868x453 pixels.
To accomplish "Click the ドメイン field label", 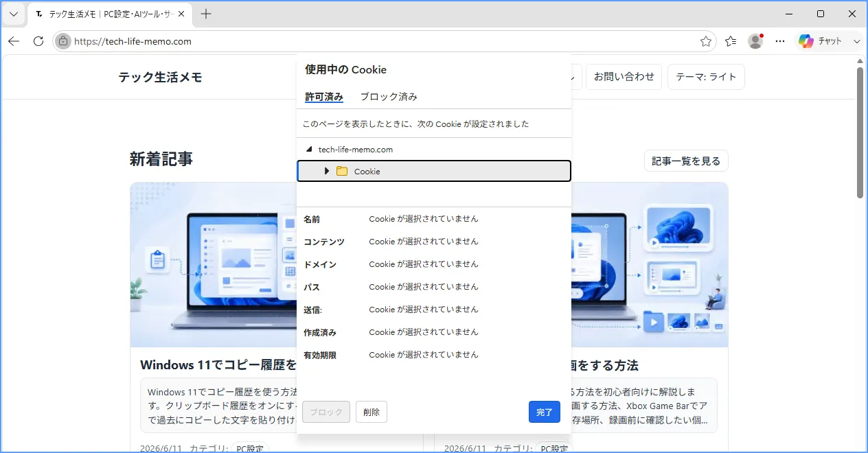I will click(320, 264).
